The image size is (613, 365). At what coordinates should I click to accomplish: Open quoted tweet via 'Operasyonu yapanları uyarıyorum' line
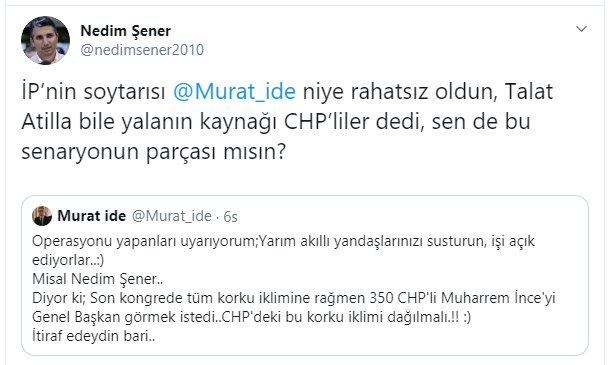point(283,241)
